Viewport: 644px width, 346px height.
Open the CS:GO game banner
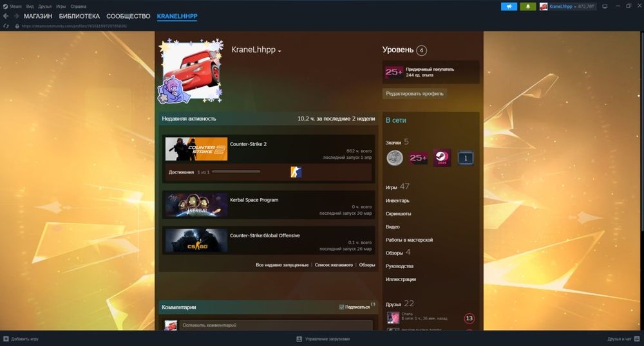point(196,241)
